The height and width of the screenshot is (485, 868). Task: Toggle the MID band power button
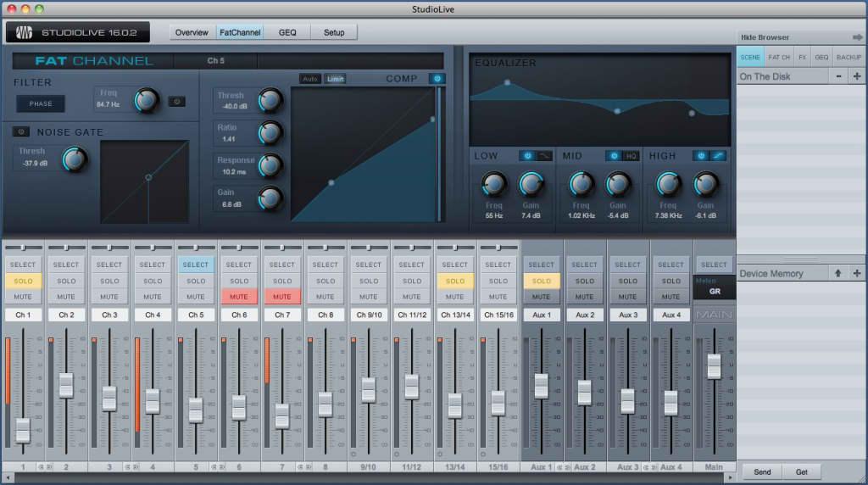(614, 156)
